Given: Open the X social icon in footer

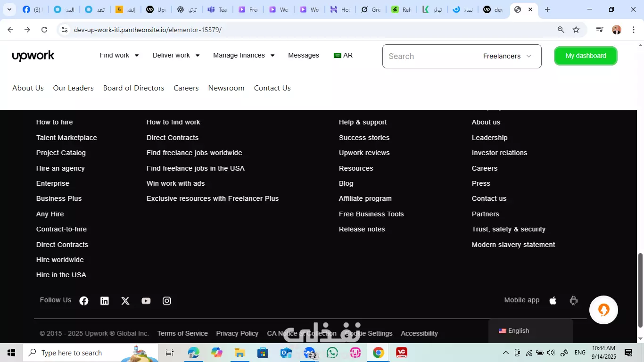Looking at the screenshot, I should point(125,301).
